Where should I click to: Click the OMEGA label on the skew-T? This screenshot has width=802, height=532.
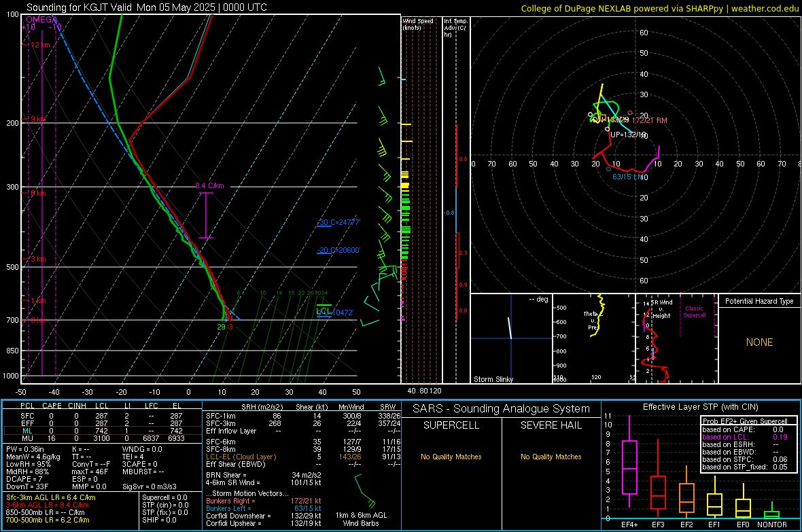tap(41, 20)
